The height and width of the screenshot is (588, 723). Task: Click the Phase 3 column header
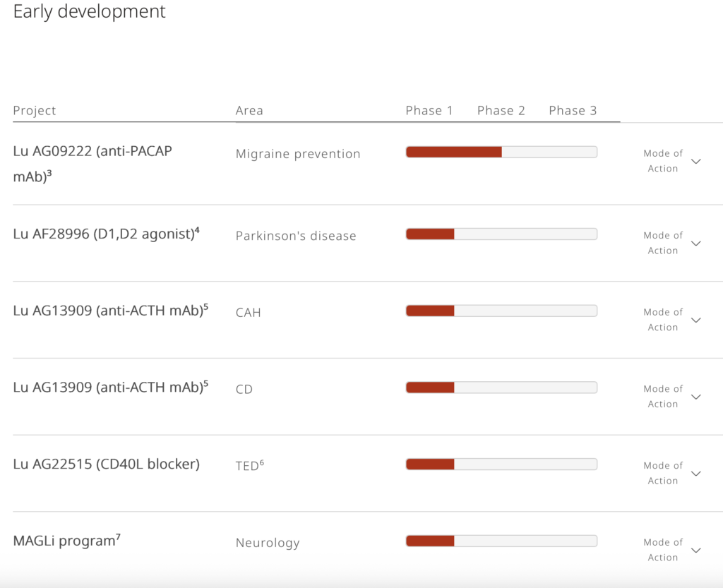tap(573, 111)
